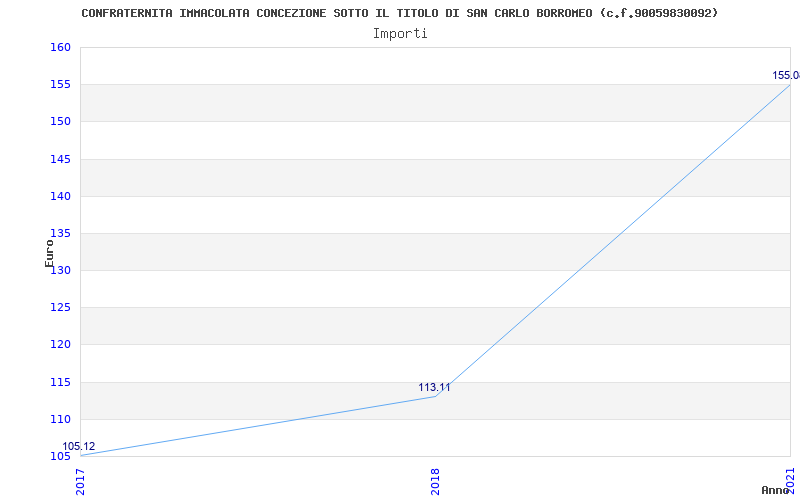Click the 140 y-axis tick label

coord(60,196)
